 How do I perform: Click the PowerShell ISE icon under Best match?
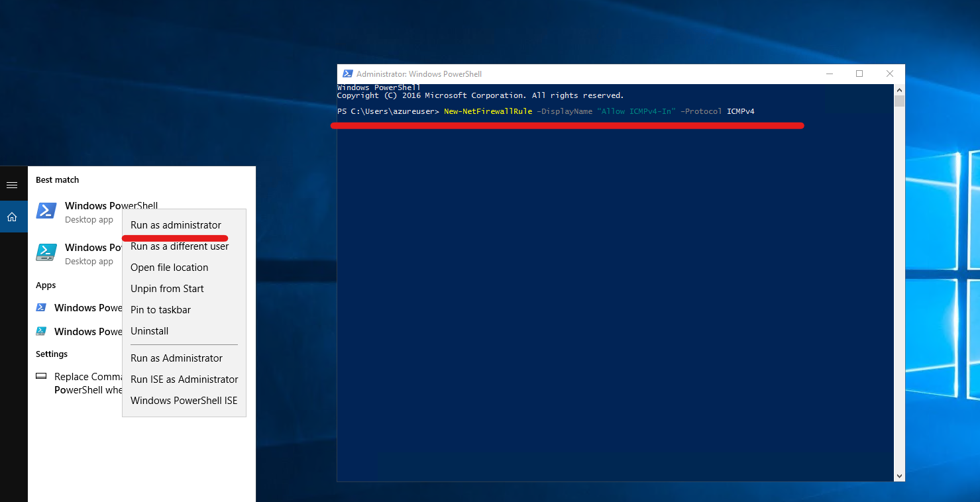click(46, 252)
